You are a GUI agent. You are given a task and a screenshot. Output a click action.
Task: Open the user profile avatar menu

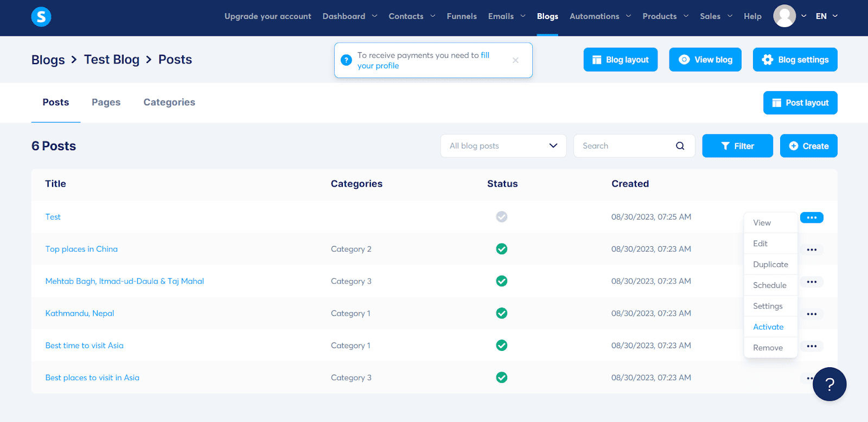tap(784, 16)
